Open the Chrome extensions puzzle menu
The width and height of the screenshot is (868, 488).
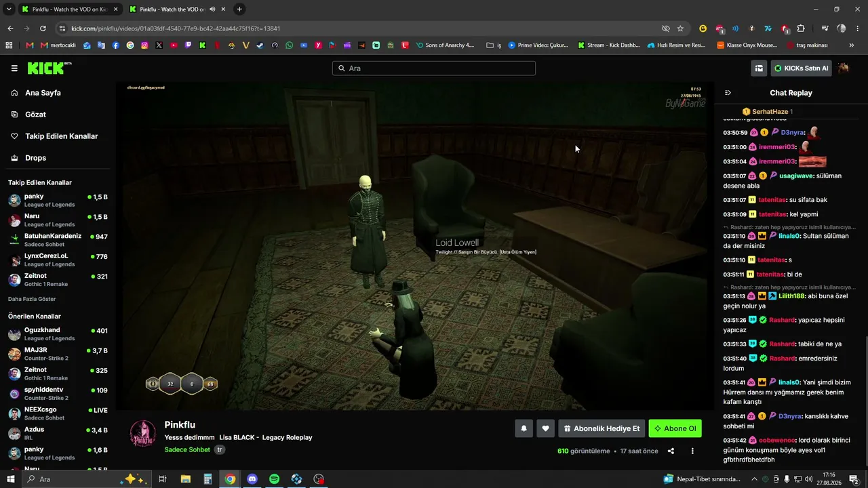click(x=801, y=28)
